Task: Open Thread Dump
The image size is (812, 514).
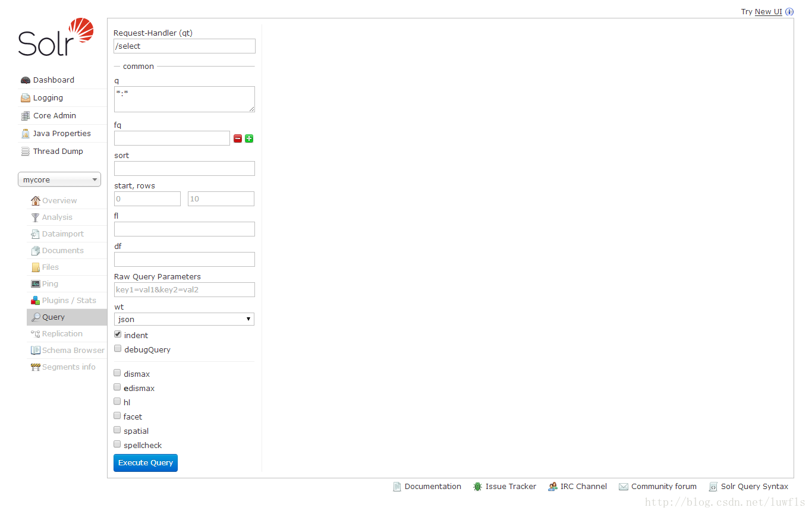Action: [x=58, y=152]
